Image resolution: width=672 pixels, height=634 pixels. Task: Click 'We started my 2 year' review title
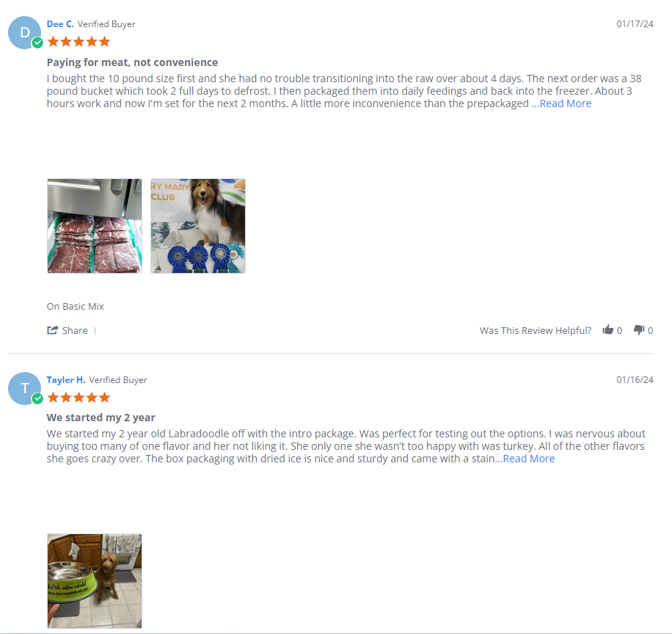[x=101, y=418]
